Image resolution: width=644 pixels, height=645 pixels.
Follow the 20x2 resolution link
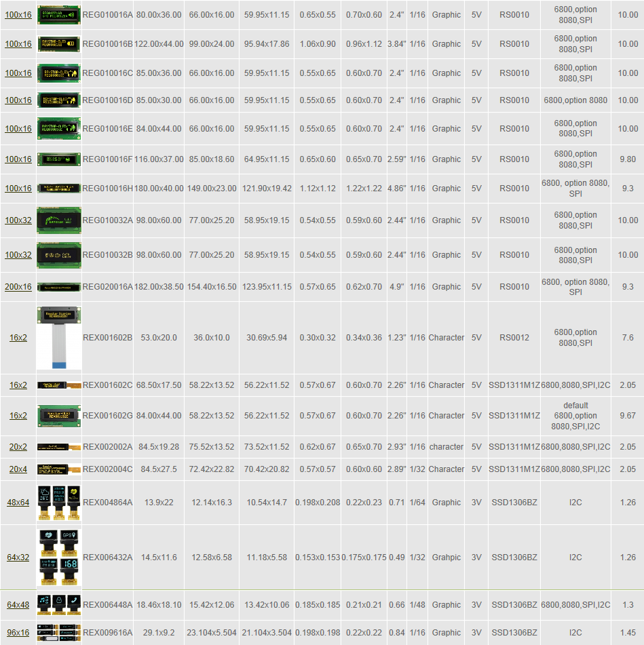click(18, 447)
